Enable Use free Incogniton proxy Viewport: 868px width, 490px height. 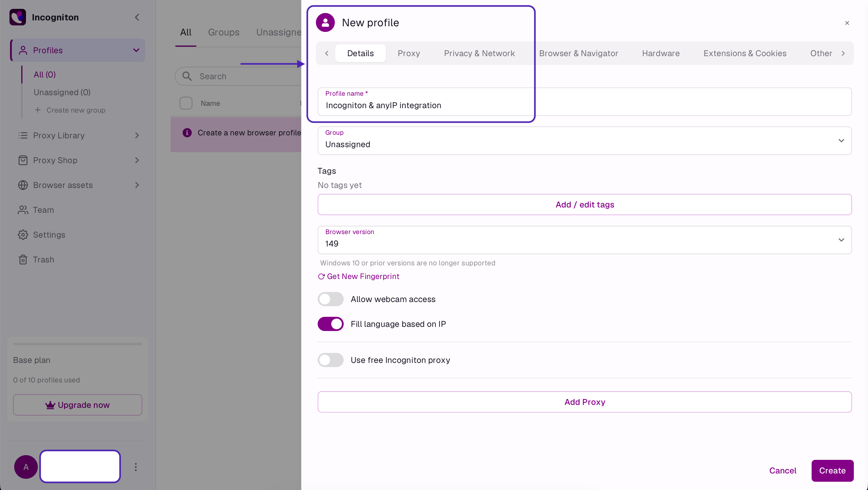331,360
